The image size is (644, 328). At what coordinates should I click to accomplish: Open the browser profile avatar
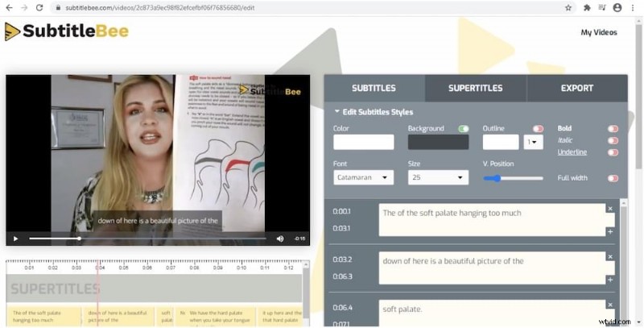(617, 7)
